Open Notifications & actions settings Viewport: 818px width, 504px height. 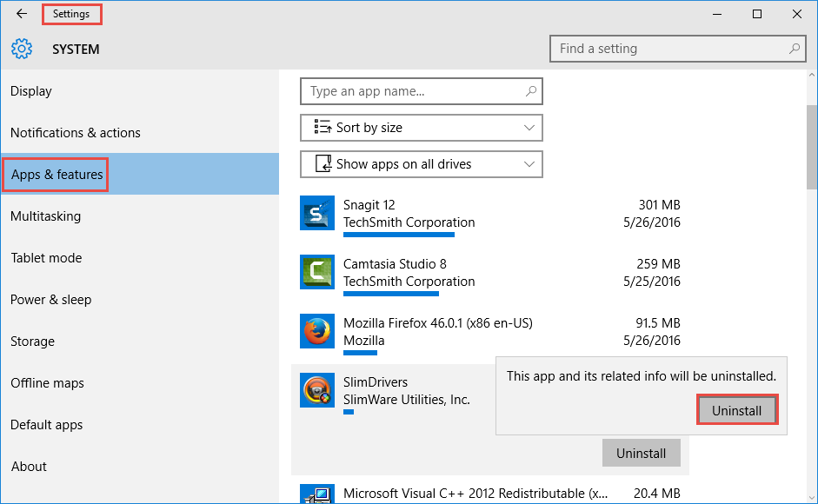[x=140, y=133]
